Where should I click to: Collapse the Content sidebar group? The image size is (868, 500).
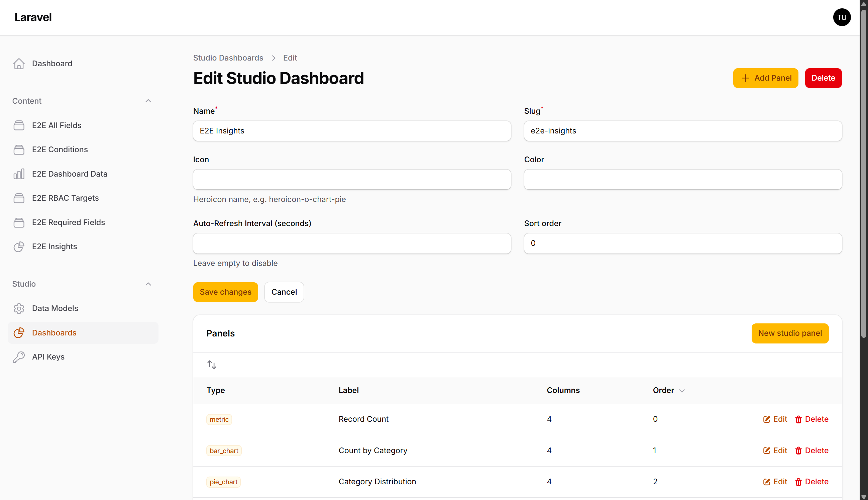tap(148, 101)
